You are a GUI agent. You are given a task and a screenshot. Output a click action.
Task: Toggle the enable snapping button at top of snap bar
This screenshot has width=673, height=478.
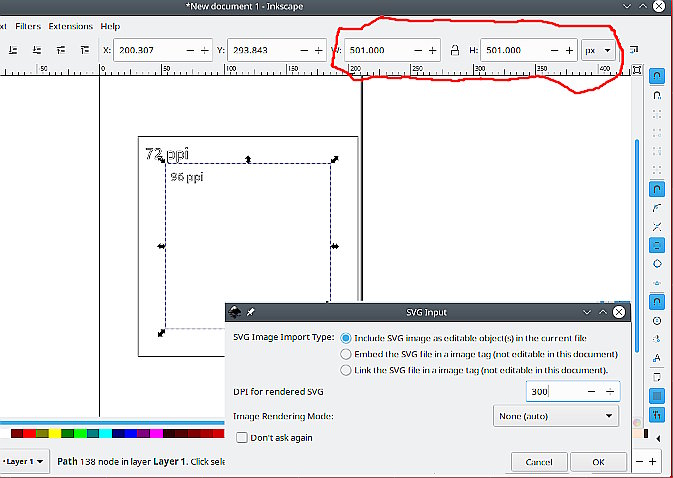click(657, 76)
